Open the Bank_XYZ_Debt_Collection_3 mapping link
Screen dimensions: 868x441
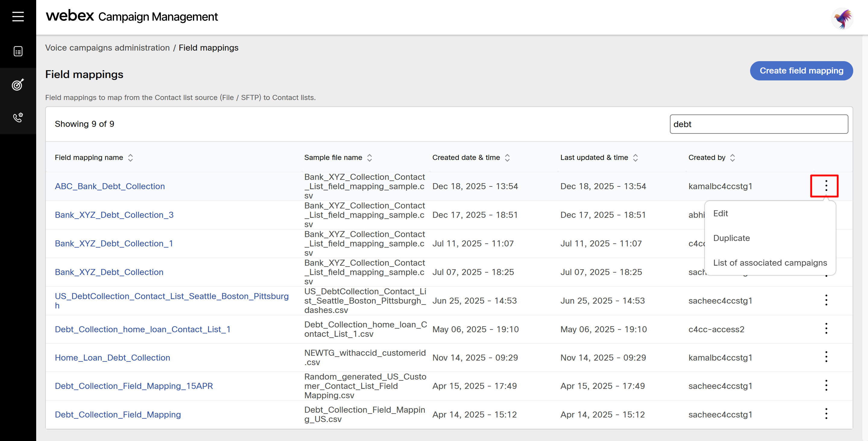[114, 215]
